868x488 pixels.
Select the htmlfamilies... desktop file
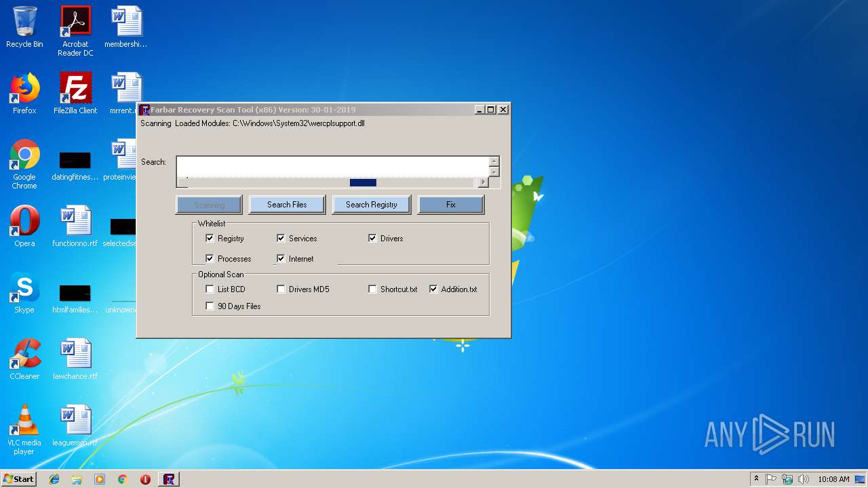(x=75, y=298)
